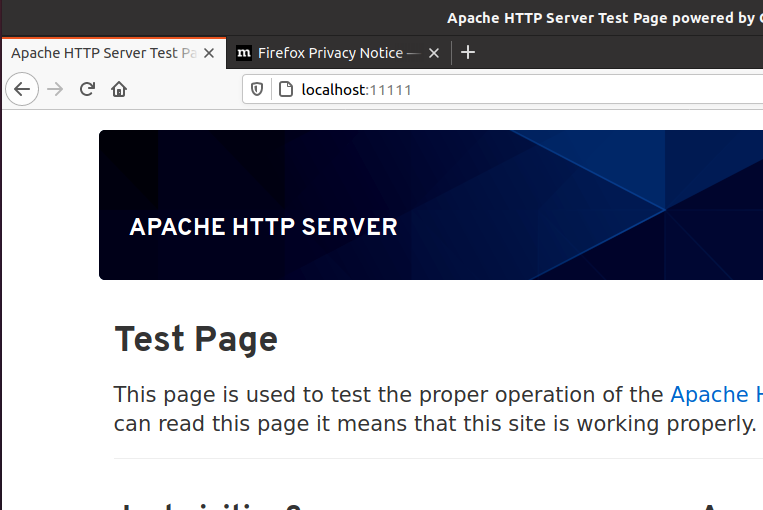Viewport: 763px width, 510px height.
Task: Click the APACHE HTTP SERVER banner title
Action: 263,227
